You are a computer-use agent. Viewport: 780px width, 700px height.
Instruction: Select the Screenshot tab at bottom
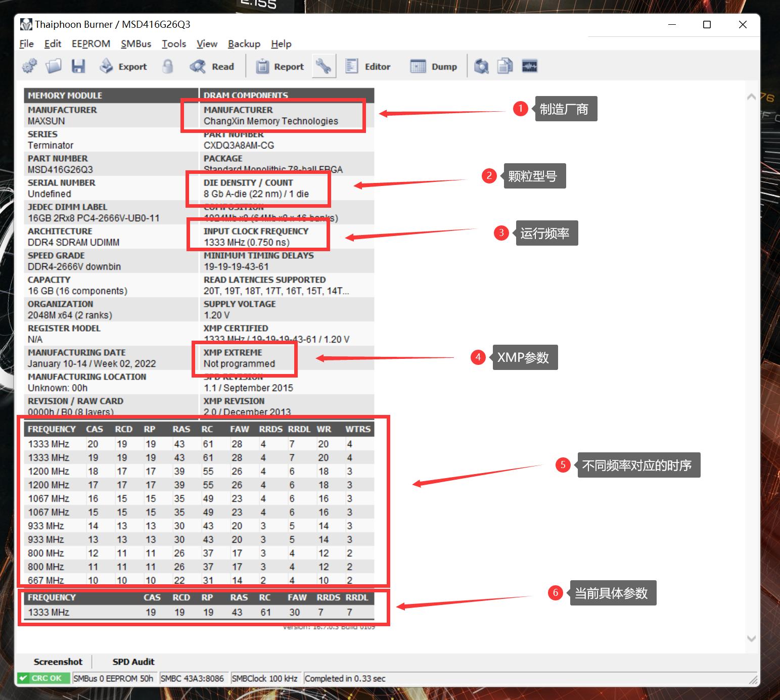coord(58,662)
